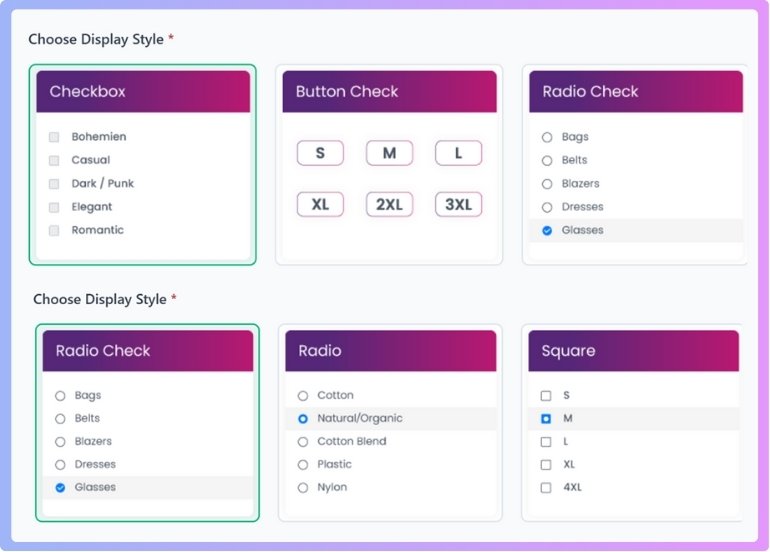The width and height of the screenshot is (770, 552).
Task: Select Belts radio in bottom Radio Check card
Action: (60, 419)
